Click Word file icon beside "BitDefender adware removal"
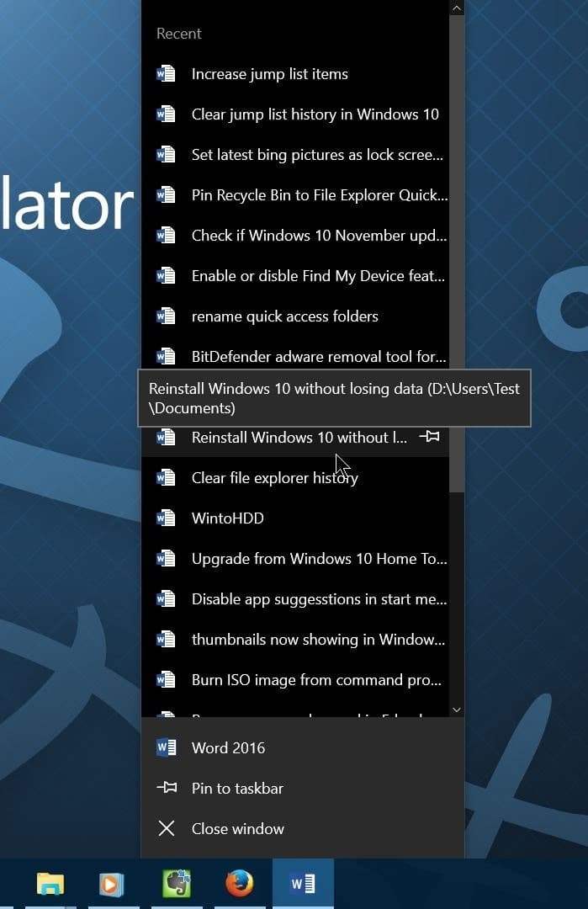The width and height of the screenshot is (588, 909). [x=167, y=356]
